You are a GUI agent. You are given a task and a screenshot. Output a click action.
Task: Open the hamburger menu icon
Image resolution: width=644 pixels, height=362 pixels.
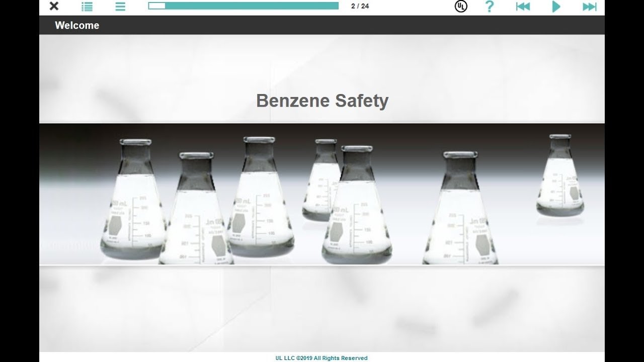[x=120, y=7]
